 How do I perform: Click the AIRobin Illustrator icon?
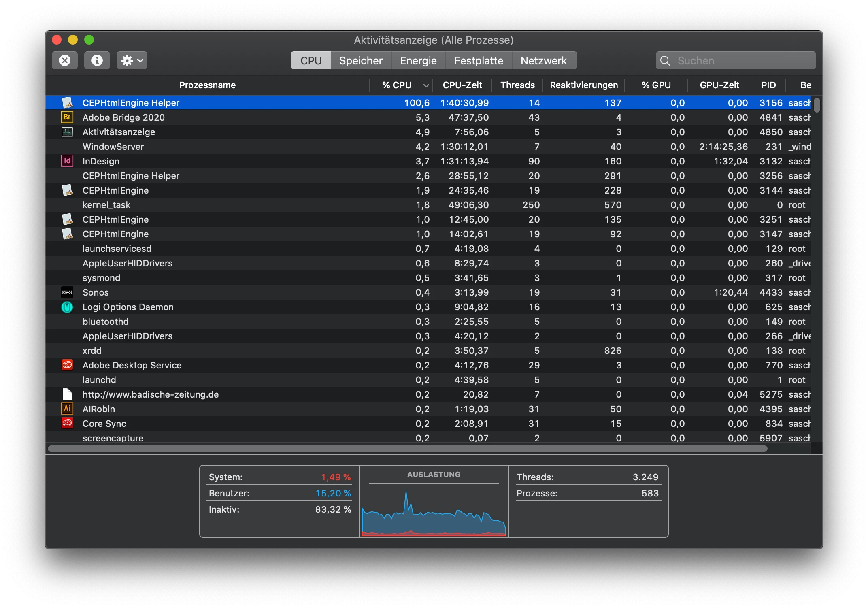pos(67,409)
